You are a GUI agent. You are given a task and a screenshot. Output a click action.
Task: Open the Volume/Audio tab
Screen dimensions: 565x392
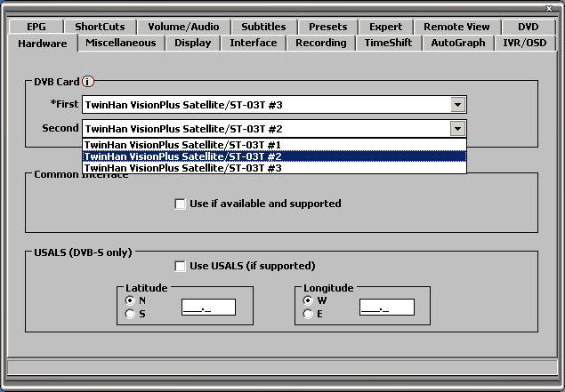pos(183,27)
